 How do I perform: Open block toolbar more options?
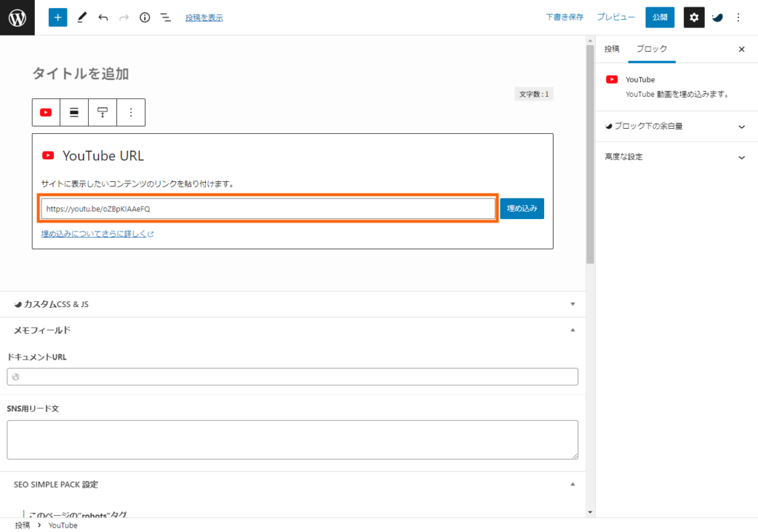pyautogui.click(x=131, y=112)
